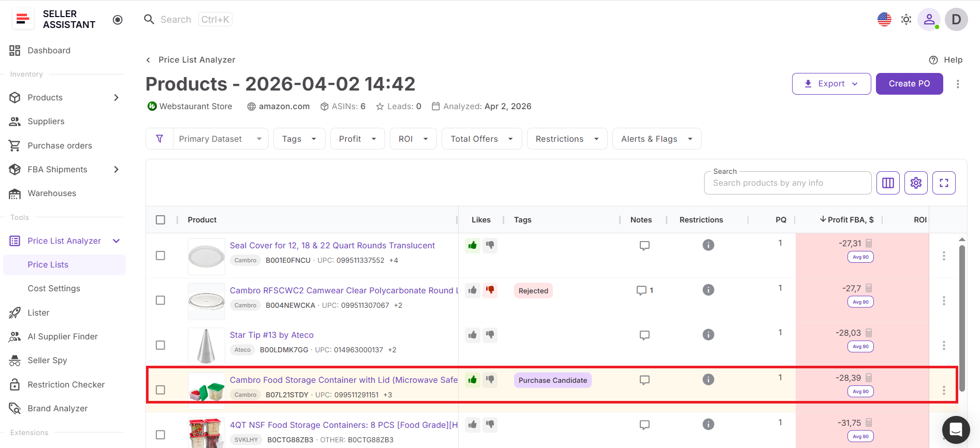This screenshot has height=448, width=980.
Task: Open the Seal Cover product thumbnail
Action: [x=206, y=256]
